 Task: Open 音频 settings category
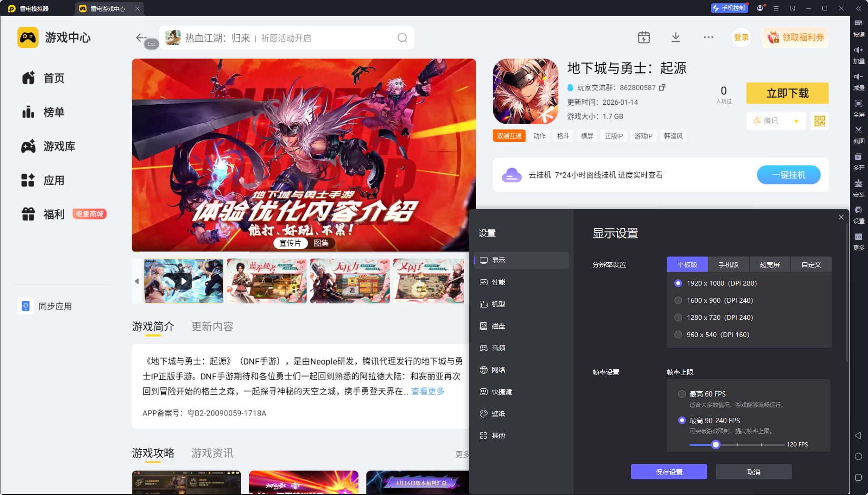pyautogui.click(x=521, y=348)
